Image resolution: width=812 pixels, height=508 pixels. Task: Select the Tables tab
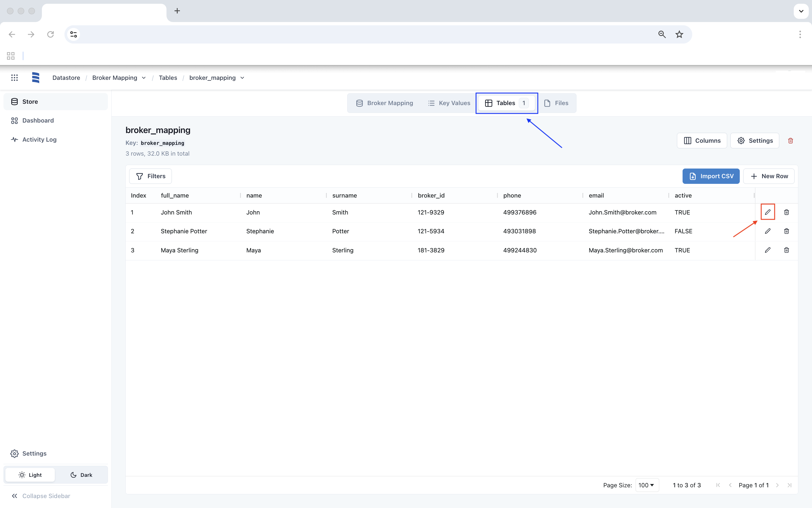(x=507, y=103)
